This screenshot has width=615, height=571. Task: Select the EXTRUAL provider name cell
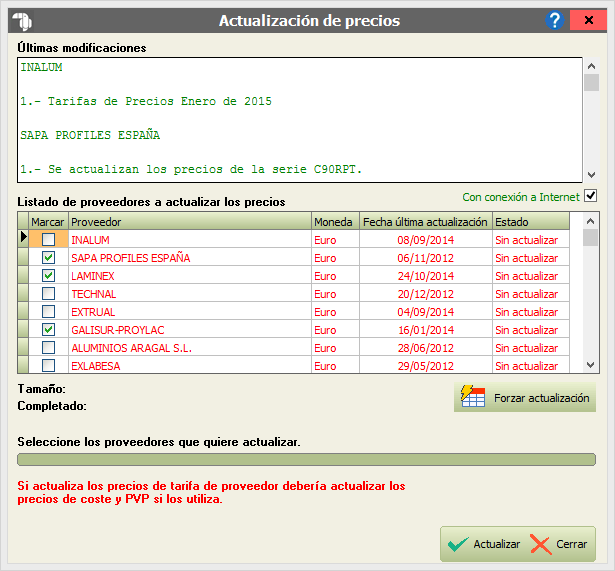[x=190, y=312]
